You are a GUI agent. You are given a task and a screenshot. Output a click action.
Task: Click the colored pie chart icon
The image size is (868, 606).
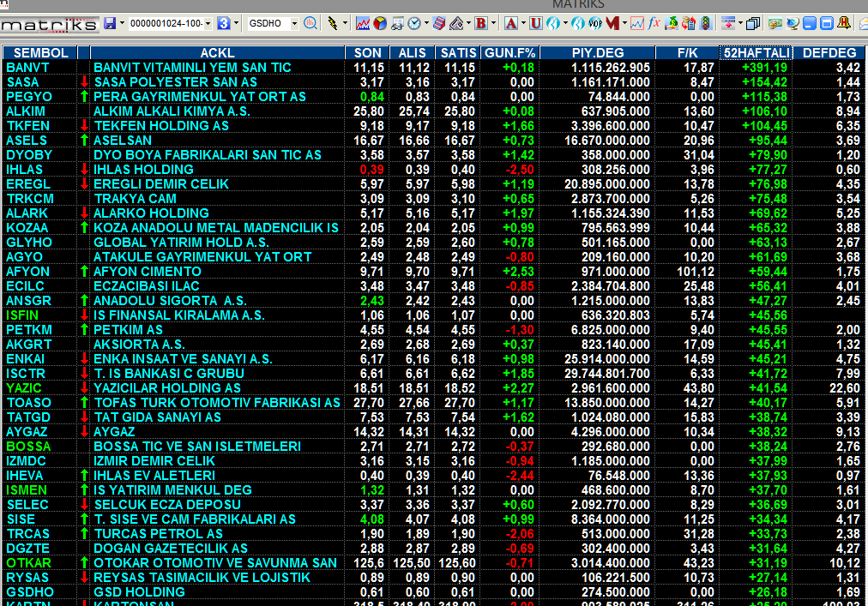(380, 23)
